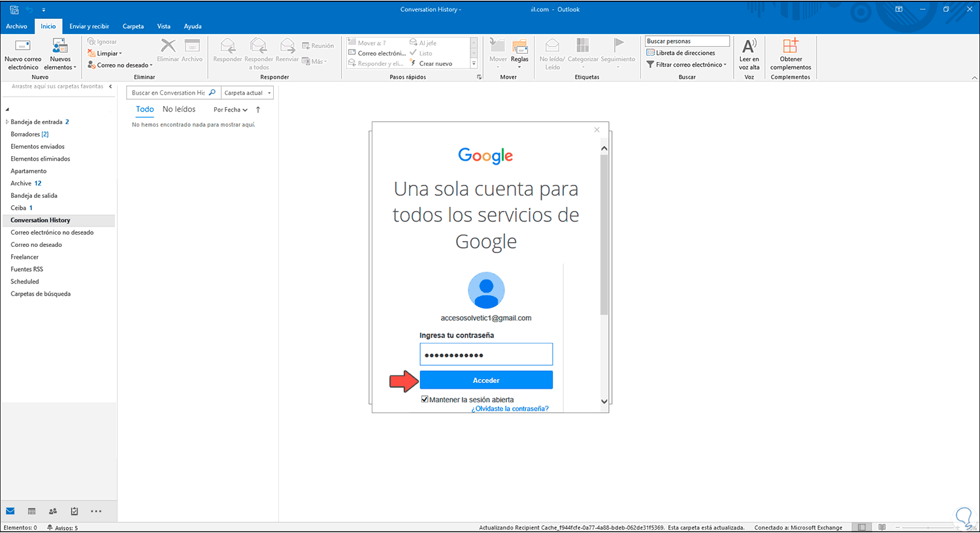Reverse sort order with the arrow
Screen dimensions: 980x533
coord(258,110)
